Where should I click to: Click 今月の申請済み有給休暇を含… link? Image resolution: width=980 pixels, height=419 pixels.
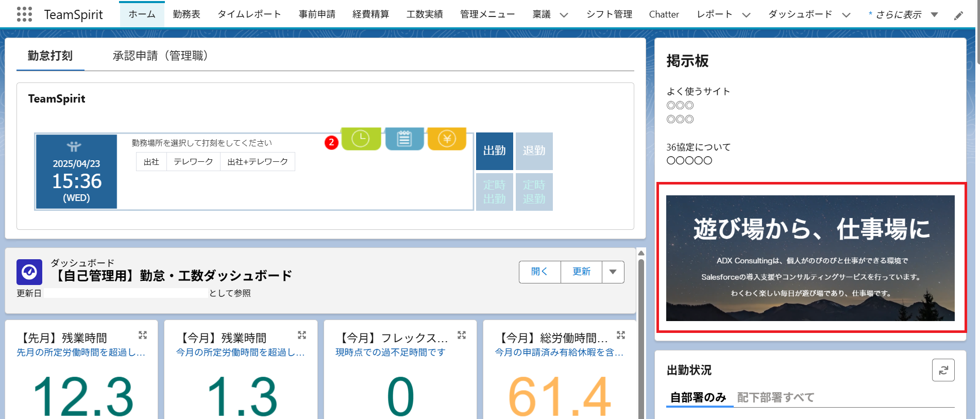[x=560, y=353]
